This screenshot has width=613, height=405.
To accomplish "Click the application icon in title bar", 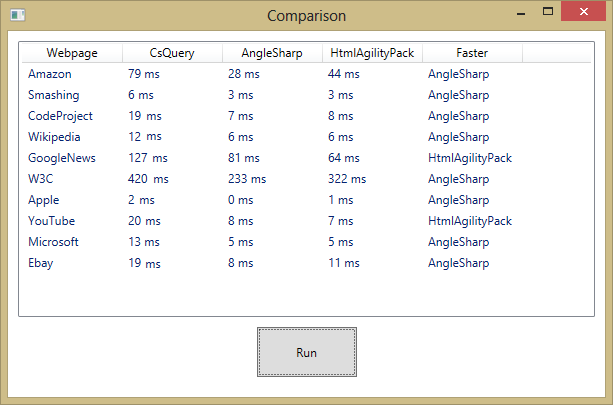I will click(17, 15).
